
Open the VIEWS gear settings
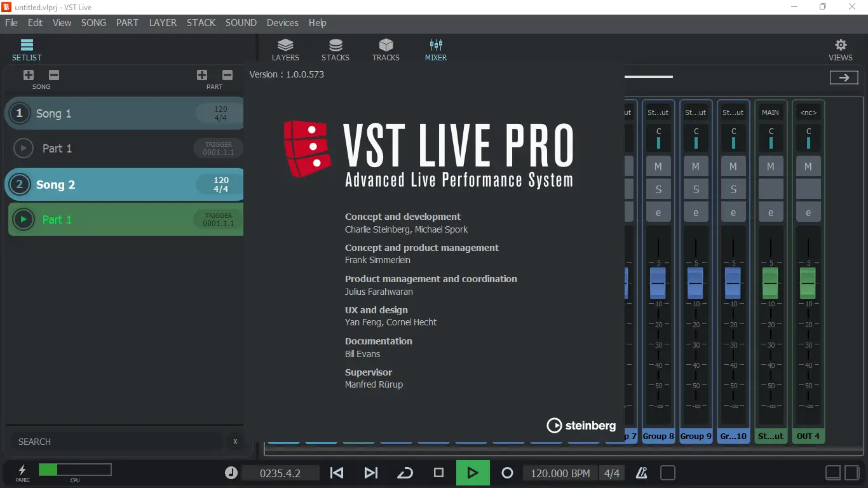(x=841, y=50)
